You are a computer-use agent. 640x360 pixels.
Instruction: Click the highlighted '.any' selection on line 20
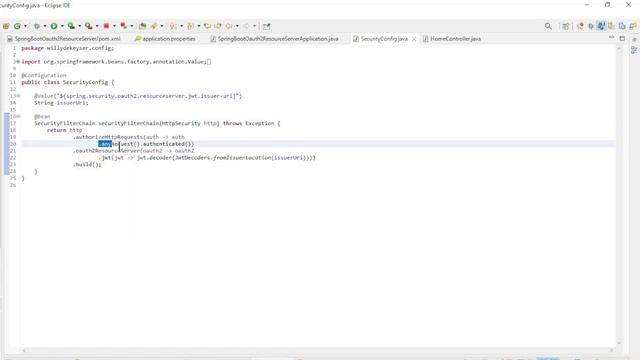point(105,144)
